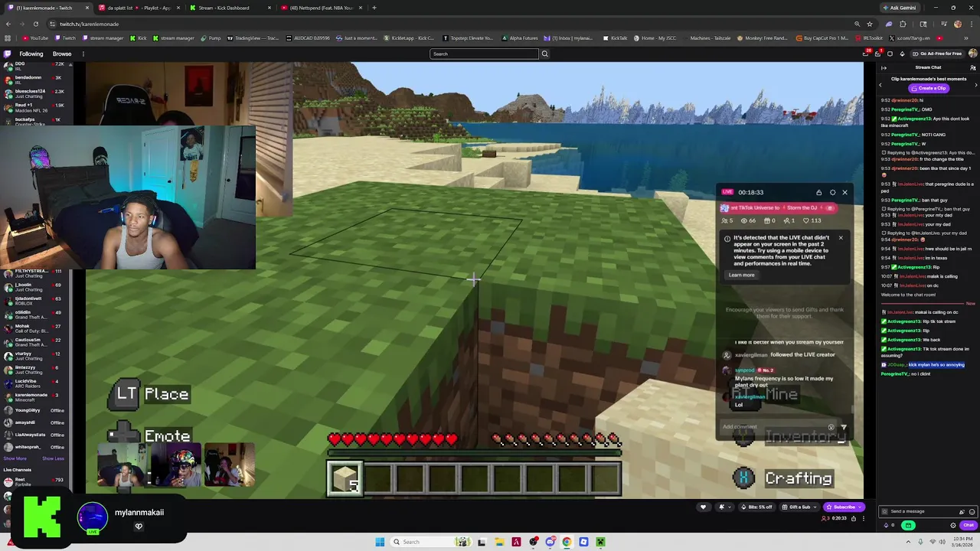Viewport: 980px width, 551px height.
Task: Click the Twitch logo home icon
Action: [x=7, y=54]
